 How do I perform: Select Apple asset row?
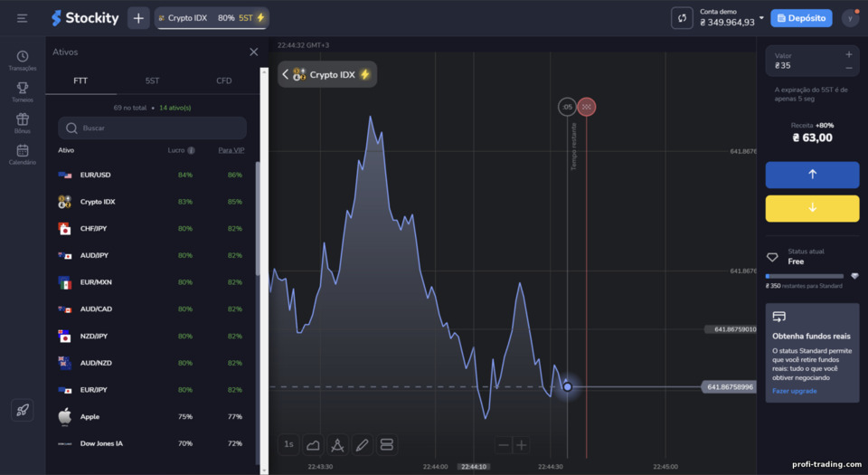coord(151,417)
